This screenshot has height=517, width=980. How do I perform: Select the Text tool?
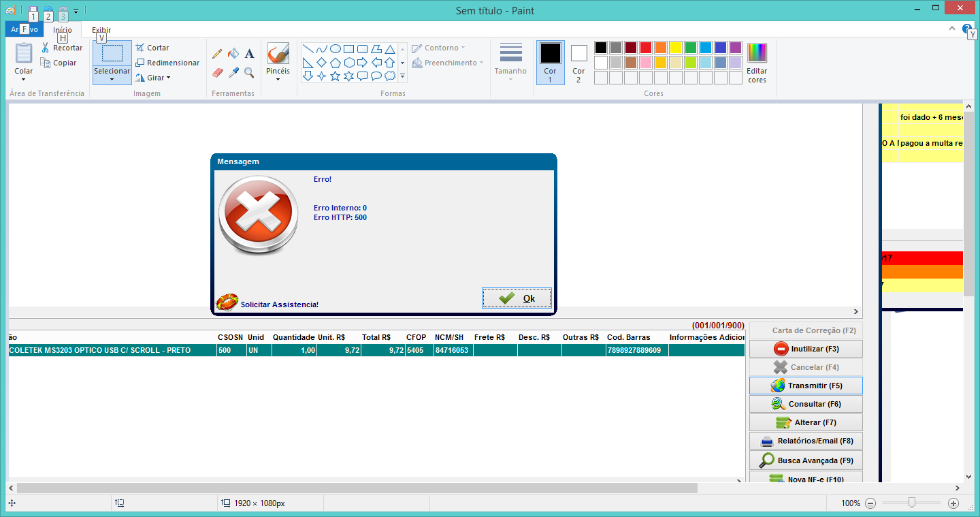pyautogui.click(x=249, y=53)
